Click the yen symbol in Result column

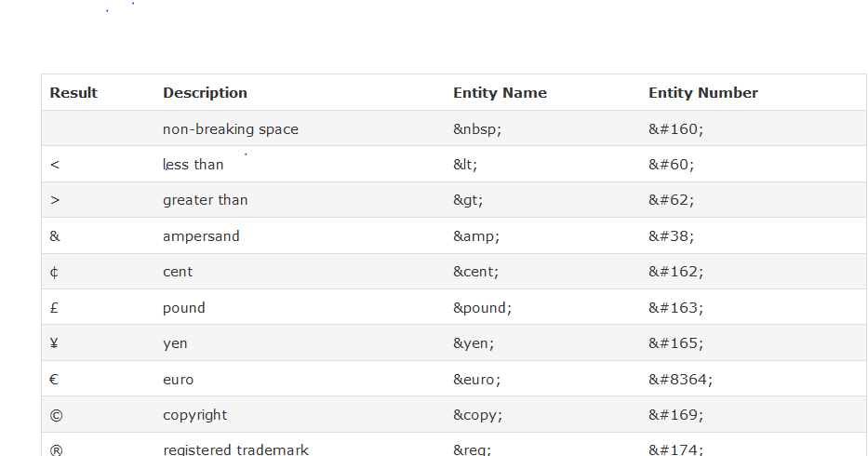(55, 343)
